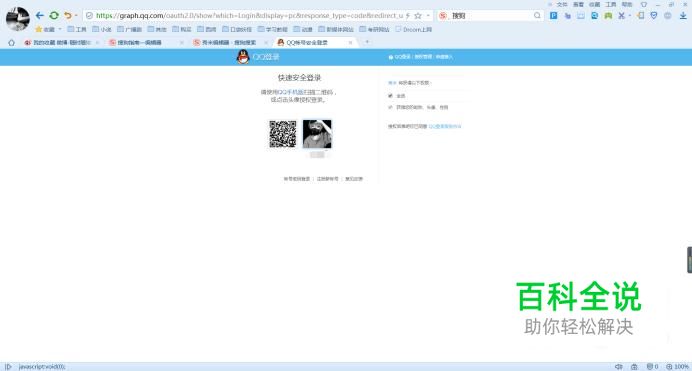
Task: Bookmark page with the star icon
Action: click(x=418, y=15)
